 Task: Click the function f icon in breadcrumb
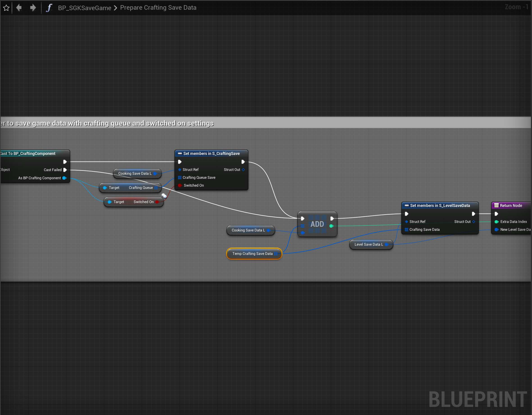click(49, 8)
